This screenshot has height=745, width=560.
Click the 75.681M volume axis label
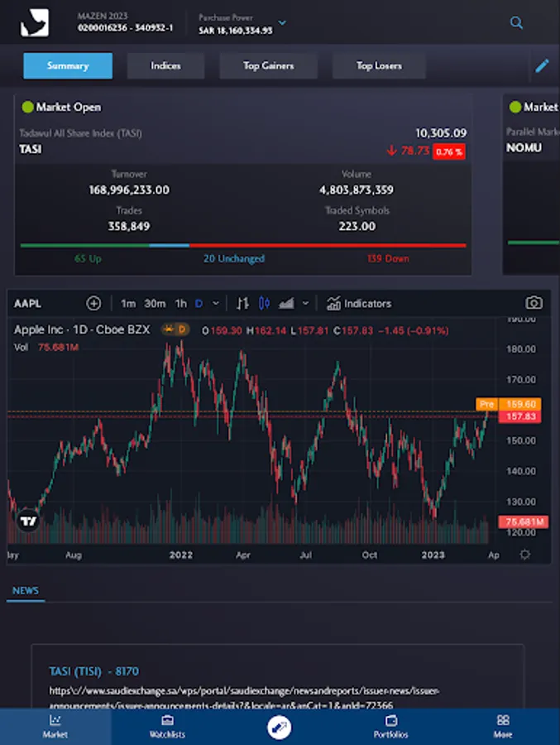(524, 521)
